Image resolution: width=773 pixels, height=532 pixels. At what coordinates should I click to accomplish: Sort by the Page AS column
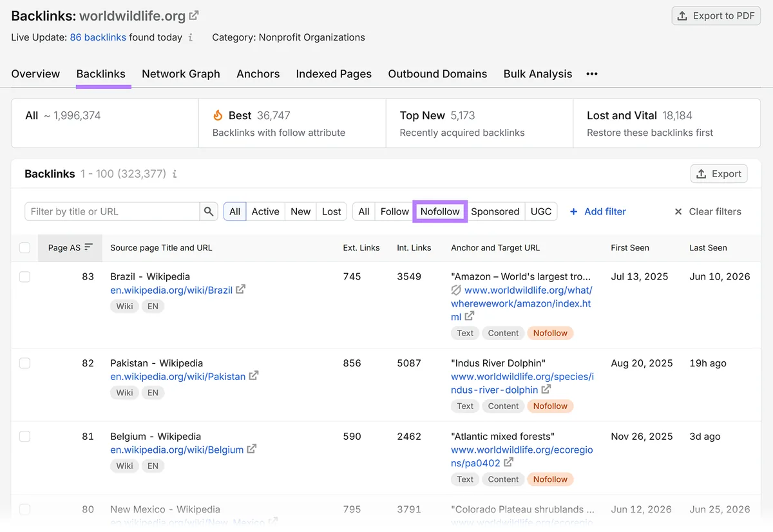tap(70, 247)
